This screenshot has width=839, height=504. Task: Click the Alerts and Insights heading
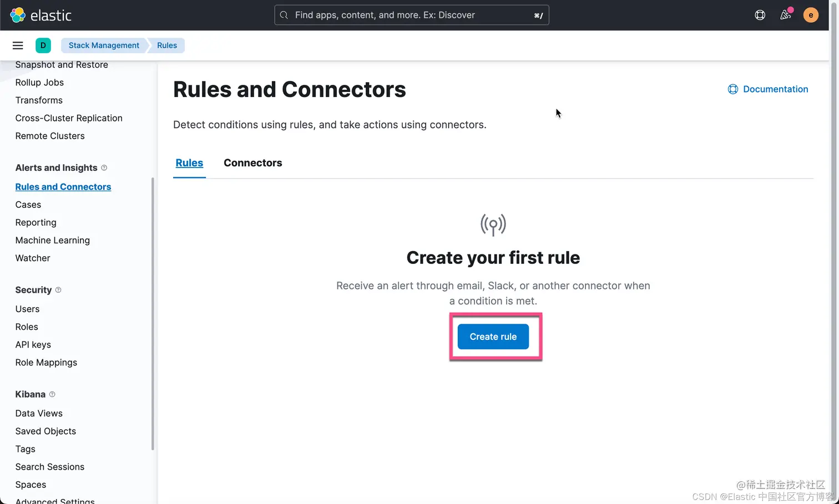(56, 168)
